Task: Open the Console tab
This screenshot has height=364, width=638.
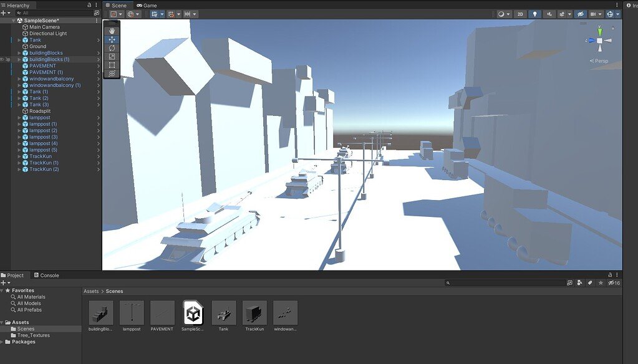Action: click(48, 275)
